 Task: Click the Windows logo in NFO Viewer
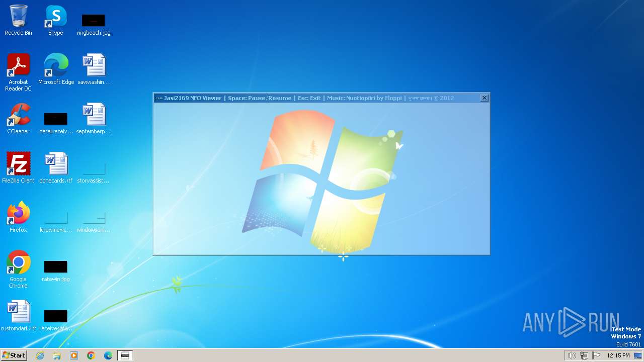(x=322, y=181)
